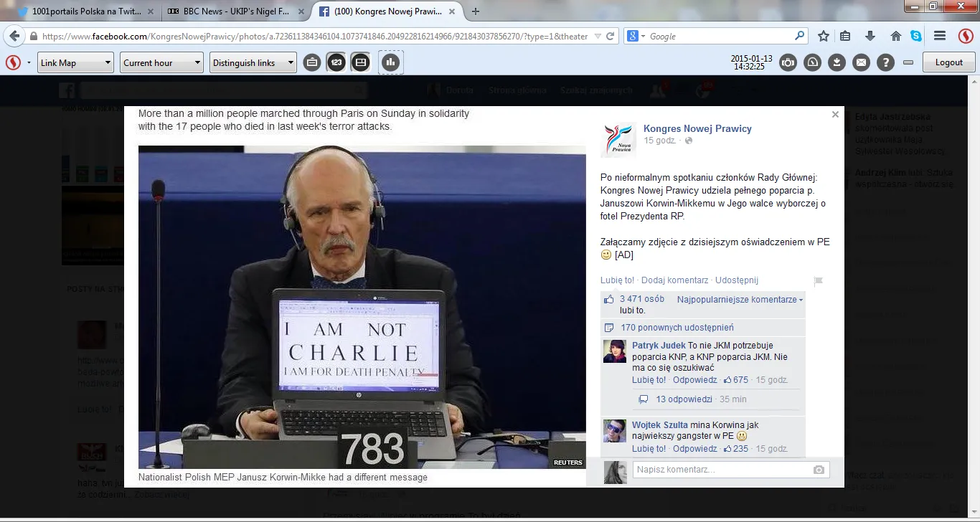The height and width of the screenshot is (522, 980).
Task: Click the Logout button
Action: pyautogui.click(x=948, y=62)
